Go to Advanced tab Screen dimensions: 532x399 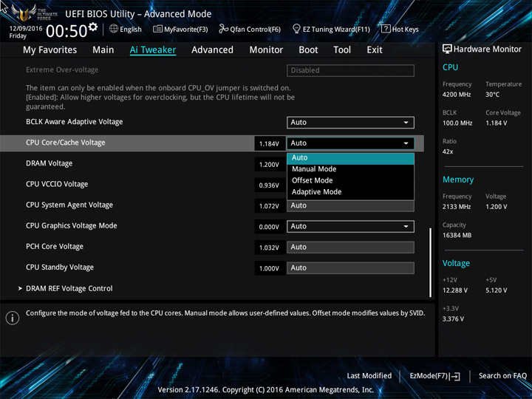(x=212, y=50)
